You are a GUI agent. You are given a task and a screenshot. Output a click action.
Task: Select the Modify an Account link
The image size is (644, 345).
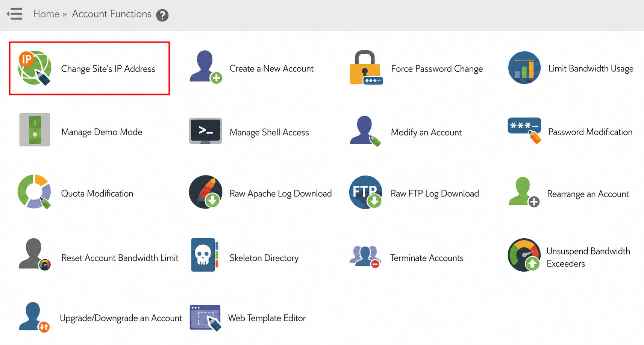426,132
